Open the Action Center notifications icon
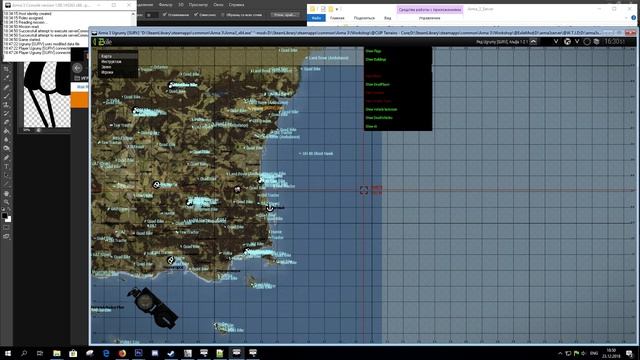 click(629, 353)
